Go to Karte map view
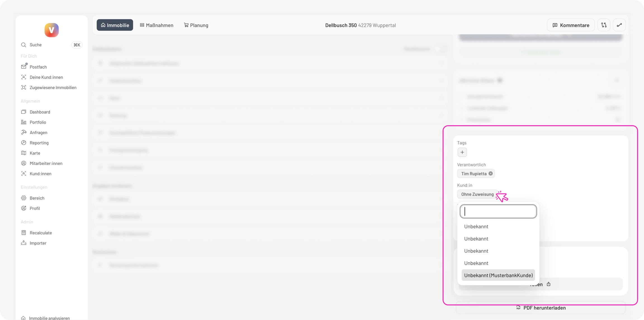 click(x=35, y=153)
